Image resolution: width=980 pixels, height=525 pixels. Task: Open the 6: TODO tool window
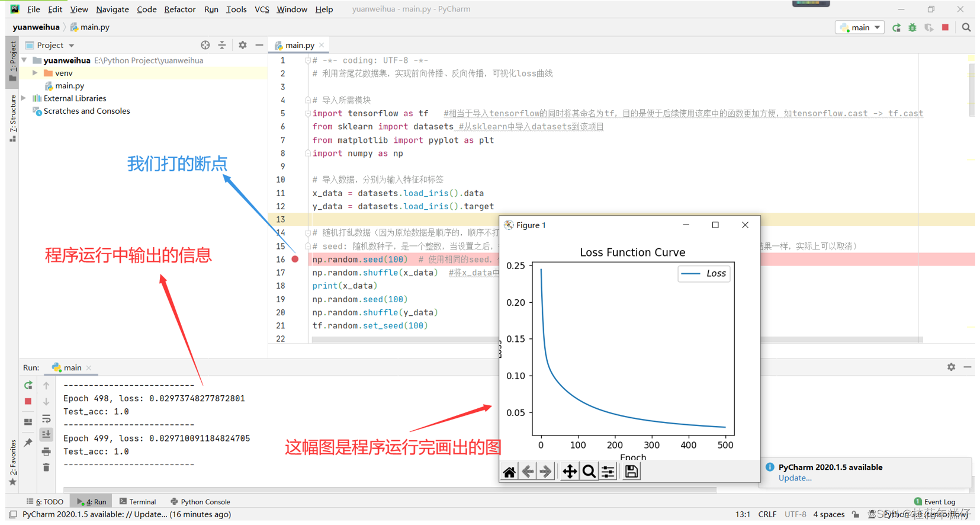[45, 502]
